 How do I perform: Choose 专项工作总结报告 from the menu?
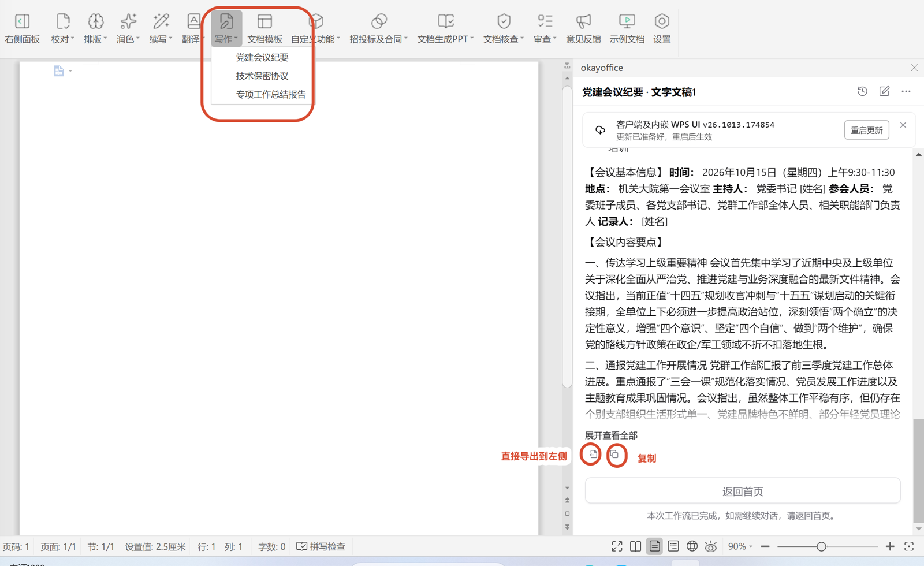click(270, 94)
